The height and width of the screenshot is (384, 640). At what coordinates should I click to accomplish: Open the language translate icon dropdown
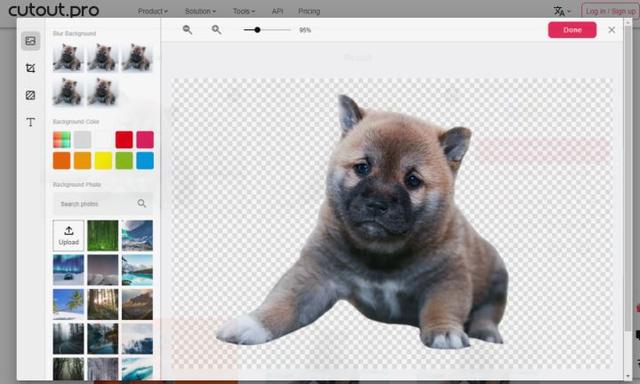pyautogui.click(x=562, y=11)
